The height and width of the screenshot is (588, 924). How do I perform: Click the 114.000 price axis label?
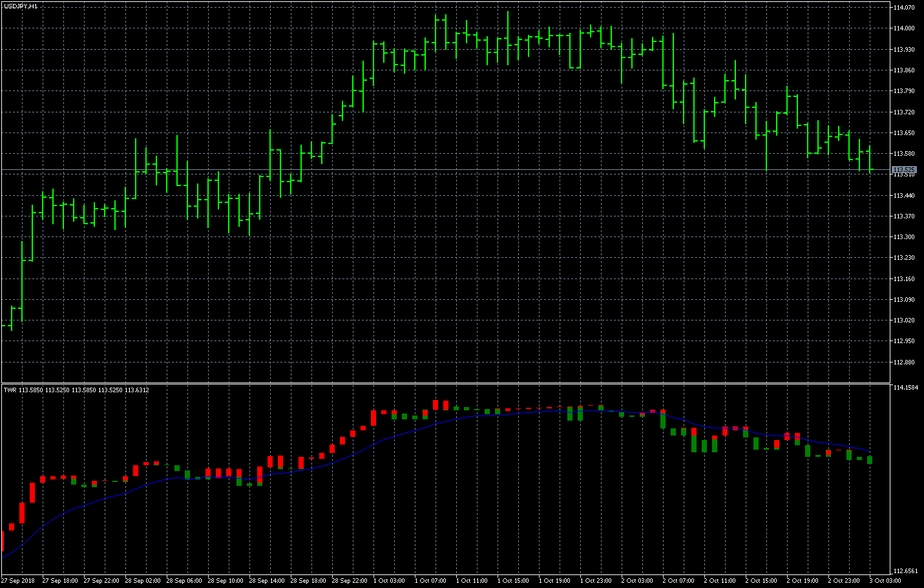coord(903,28)
